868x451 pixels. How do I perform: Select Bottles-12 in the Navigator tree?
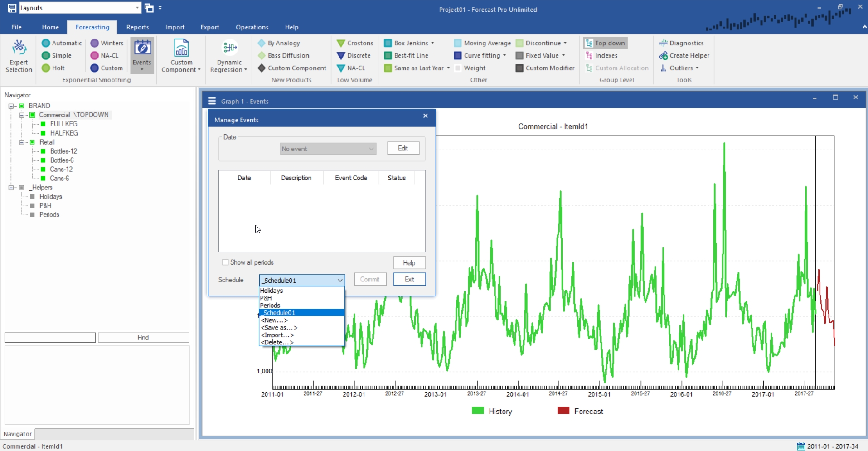[x=63, y=151]
